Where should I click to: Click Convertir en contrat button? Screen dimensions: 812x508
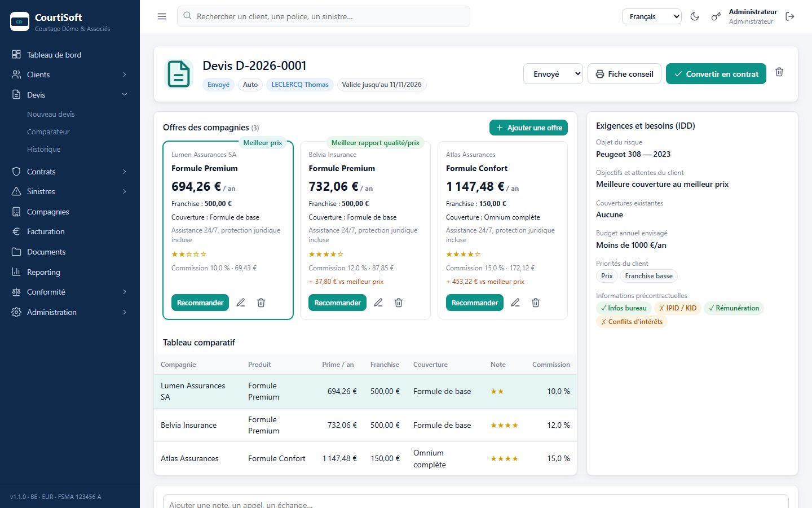coord(716,73)
